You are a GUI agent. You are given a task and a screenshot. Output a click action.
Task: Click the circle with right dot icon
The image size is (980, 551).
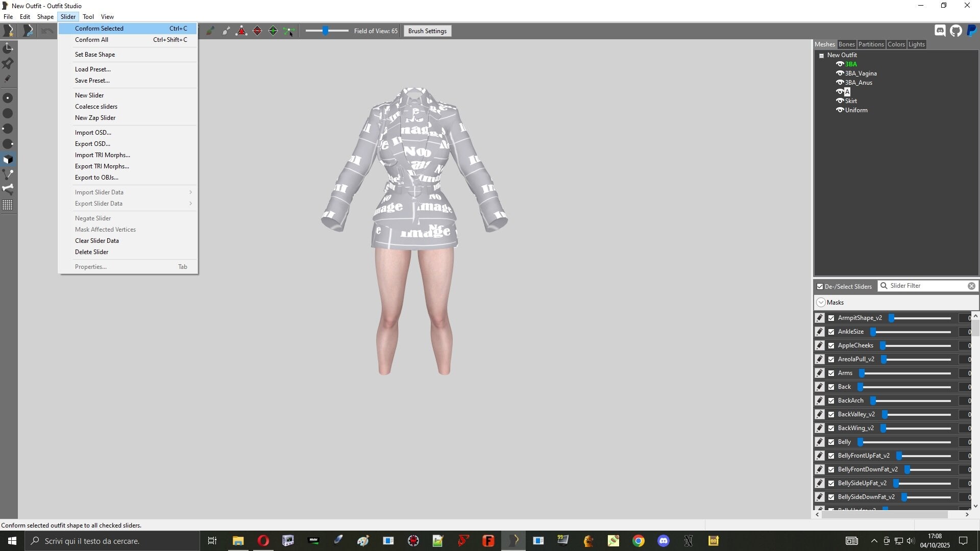click(x=8, y=144)
